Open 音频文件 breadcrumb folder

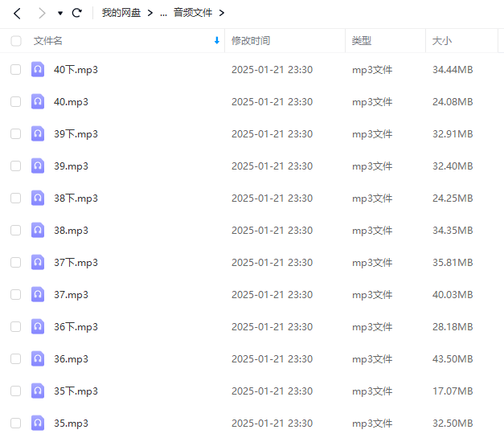(193, 13)
